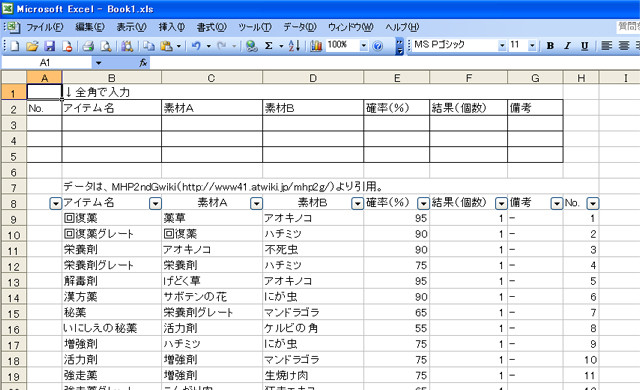Sort ascending with the A-Z icon
The image size is (640, 390).
click(x=294, y=46)
